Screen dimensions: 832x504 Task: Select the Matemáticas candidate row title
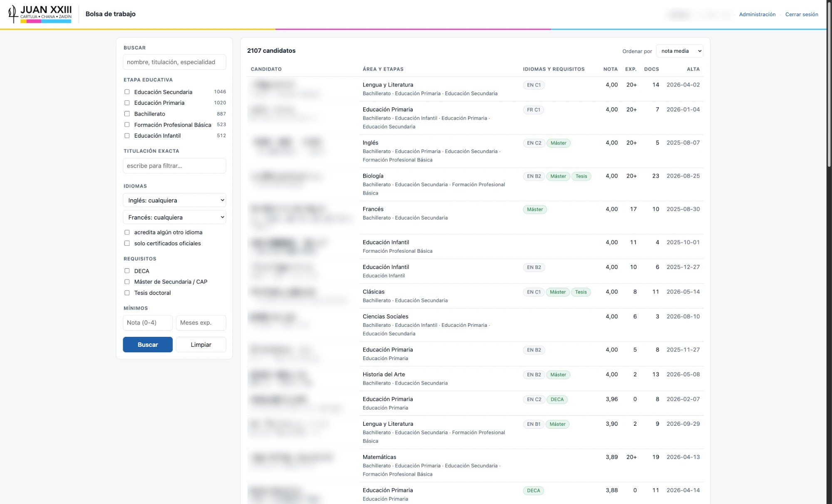[x=379, y=457]
